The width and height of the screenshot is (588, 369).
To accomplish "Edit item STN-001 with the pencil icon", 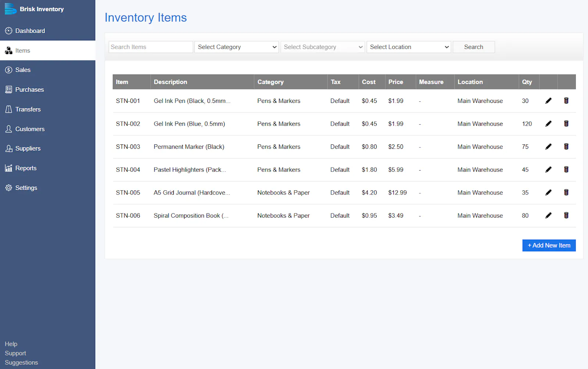I will pos(548,101).
